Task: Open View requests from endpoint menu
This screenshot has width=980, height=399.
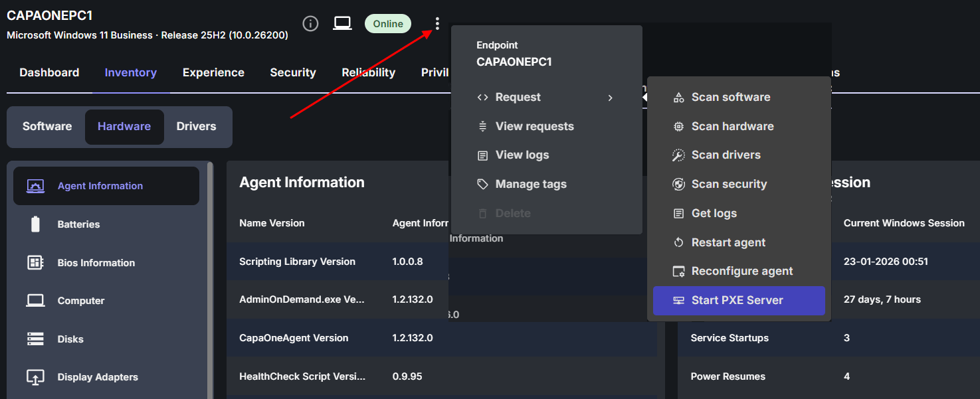Action: [546, 126]
